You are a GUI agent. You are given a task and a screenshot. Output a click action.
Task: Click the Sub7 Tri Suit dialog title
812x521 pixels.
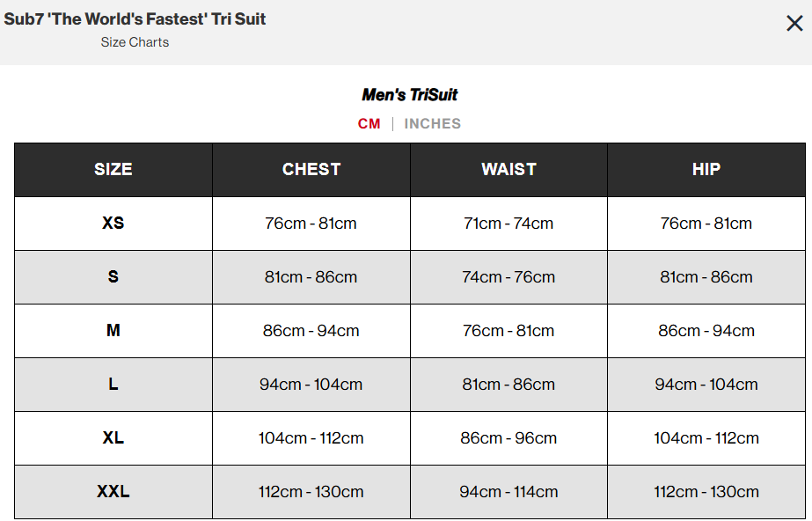click(x=135, y=19)
